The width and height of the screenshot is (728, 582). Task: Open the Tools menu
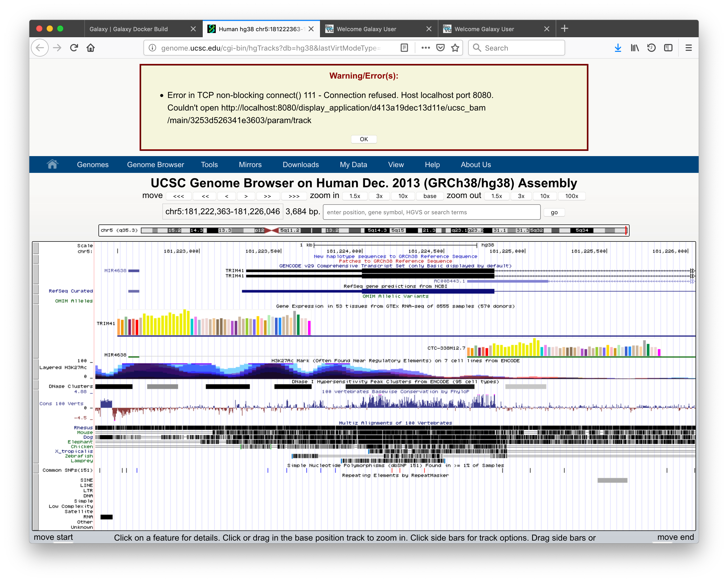click(x=209, y=164)
